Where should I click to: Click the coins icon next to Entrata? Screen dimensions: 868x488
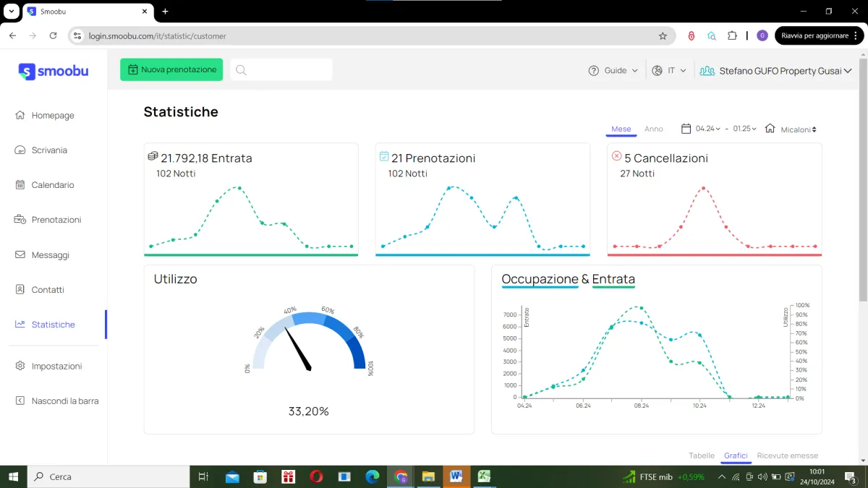(x=153, y=156)
